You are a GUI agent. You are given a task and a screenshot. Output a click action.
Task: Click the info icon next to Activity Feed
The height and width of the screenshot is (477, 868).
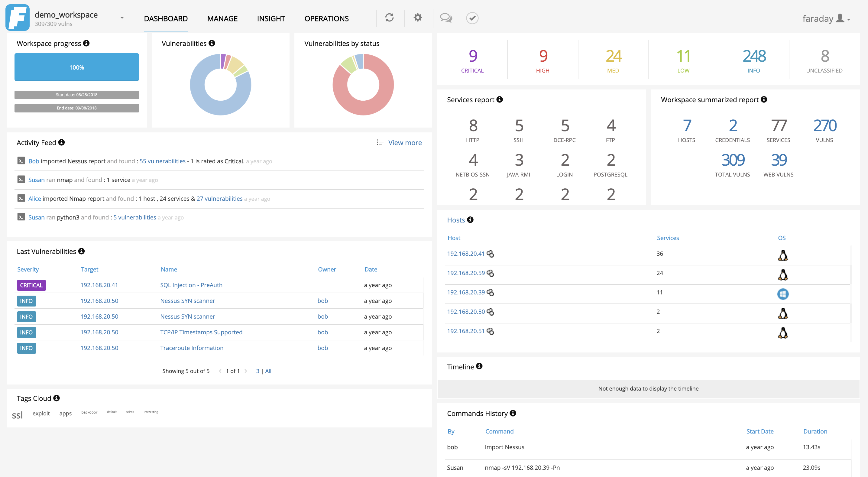click(x=63, y=142)
